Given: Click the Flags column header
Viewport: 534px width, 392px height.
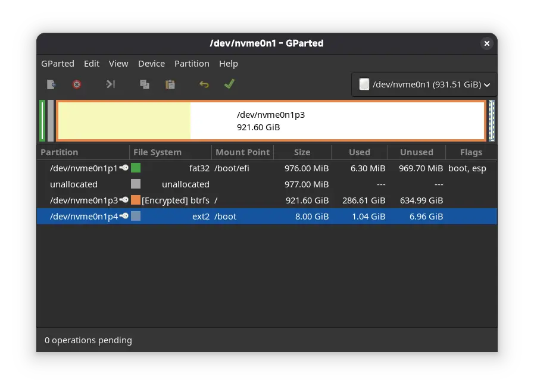Looking at the screenshot, I should [x=471, y=152].
